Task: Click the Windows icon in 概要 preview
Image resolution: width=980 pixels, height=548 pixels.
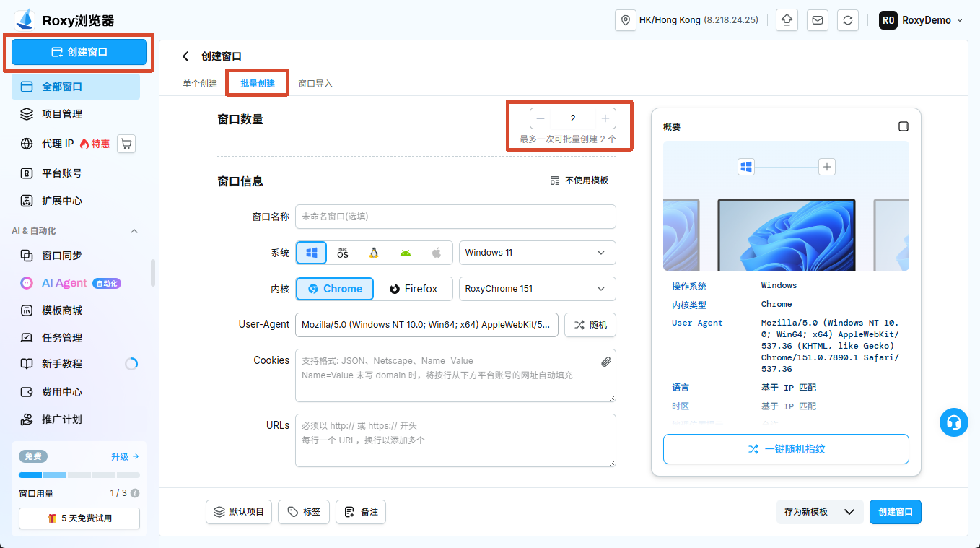Action: coord(746,167)
